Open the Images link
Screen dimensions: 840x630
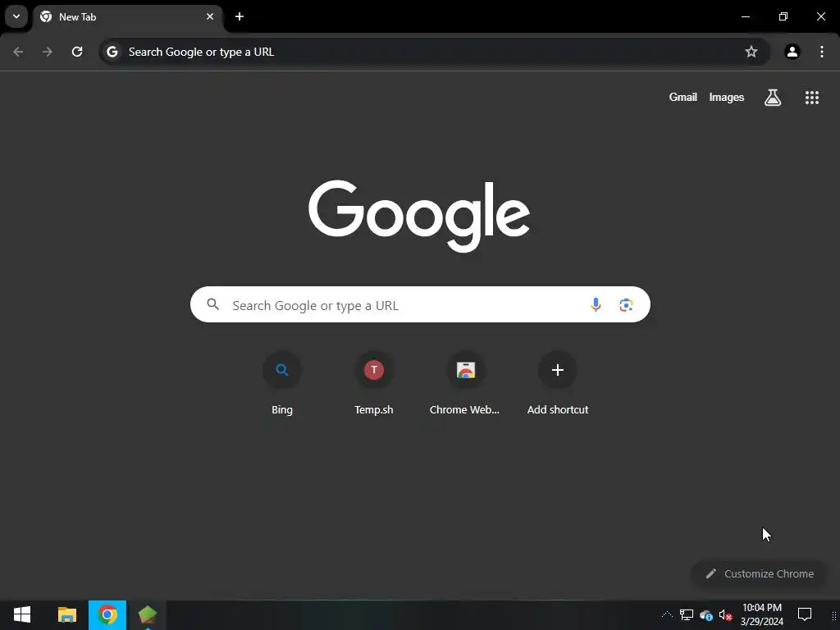[727, 97]
